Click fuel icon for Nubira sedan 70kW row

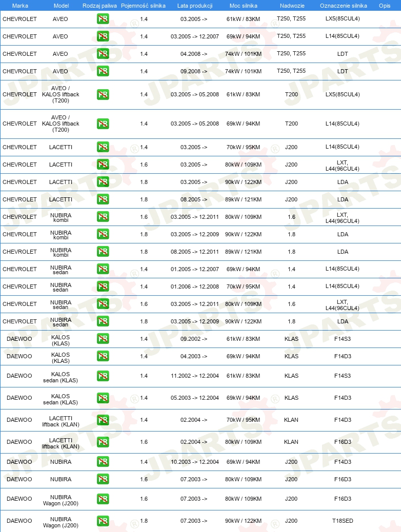point(103,287)
